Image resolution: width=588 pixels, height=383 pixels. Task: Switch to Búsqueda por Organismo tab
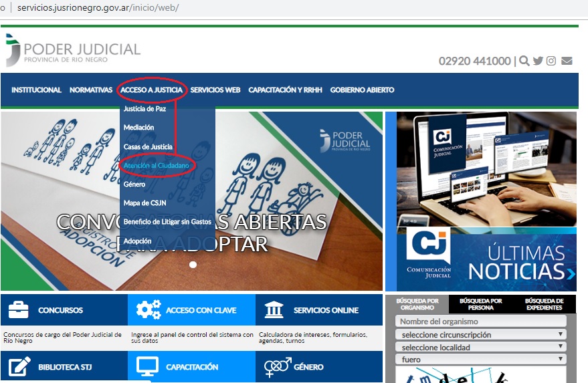coord(417,304)
